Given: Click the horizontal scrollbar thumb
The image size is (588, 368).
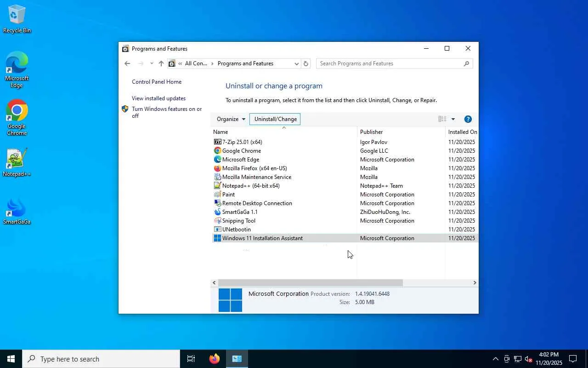Looking at the screenshot, I should (x=310, y=283).
